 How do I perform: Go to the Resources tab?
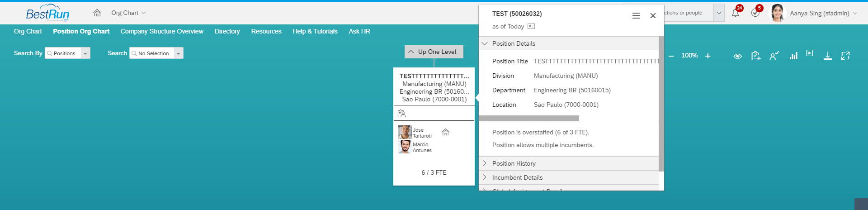coord(266,31)
